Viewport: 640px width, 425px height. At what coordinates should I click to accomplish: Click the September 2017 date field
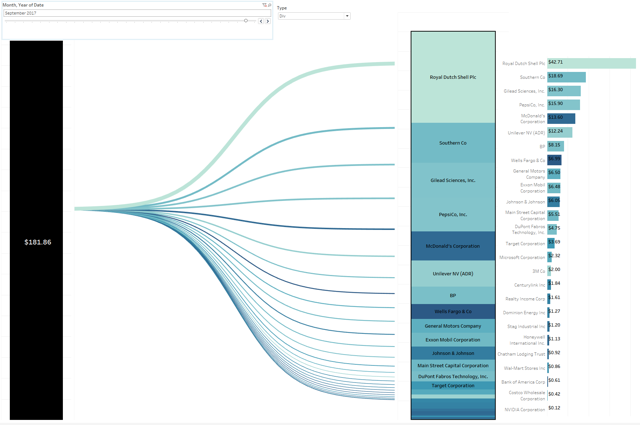pyautogui.click(x=137, y=13)
